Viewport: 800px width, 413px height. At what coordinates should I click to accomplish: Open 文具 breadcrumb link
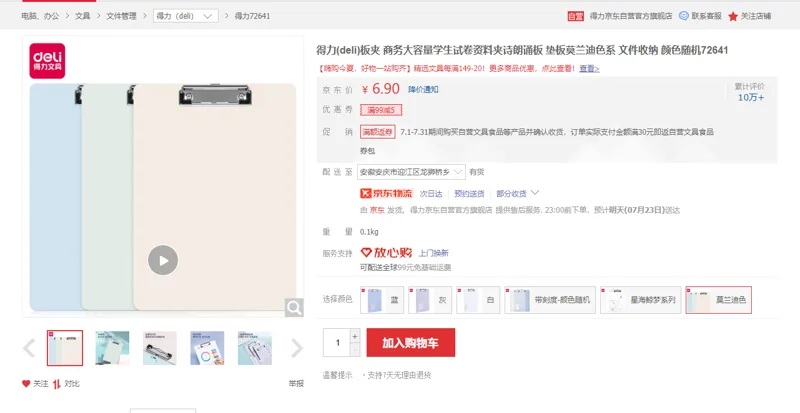pos(83,16)
